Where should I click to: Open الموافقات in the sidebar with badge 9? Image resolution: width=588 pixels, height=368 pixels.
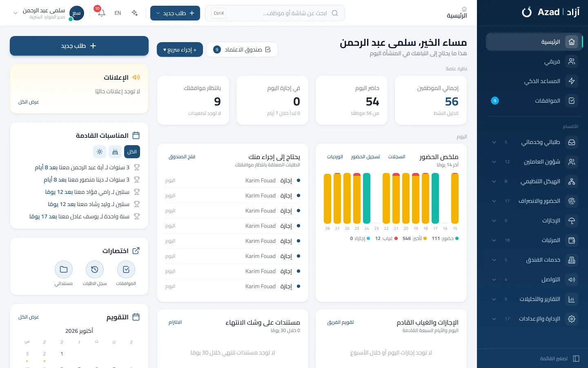coord(534,101)
